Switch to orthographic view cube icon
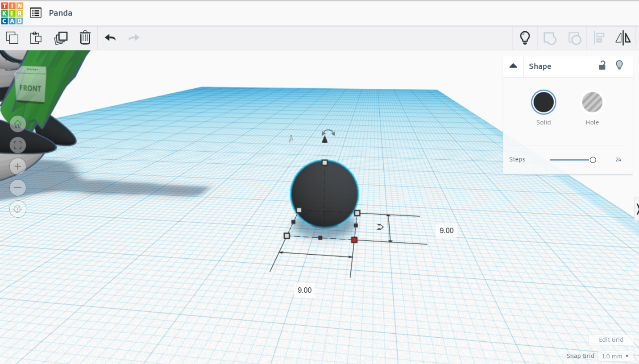The image size is (639, 364). tap(18, 209)
